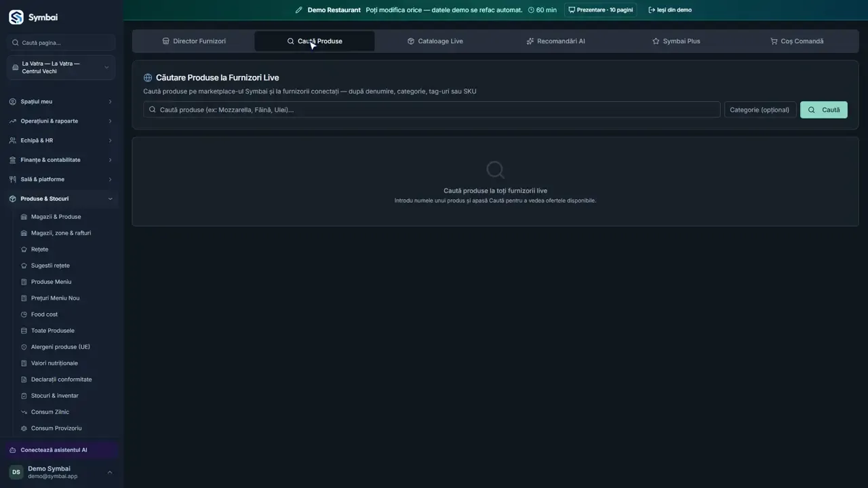Image resolution: width=868 pixels, height=488 pixels.
Task: Switch to the Cataloage Live tab
Action: [x=435, y=41]
